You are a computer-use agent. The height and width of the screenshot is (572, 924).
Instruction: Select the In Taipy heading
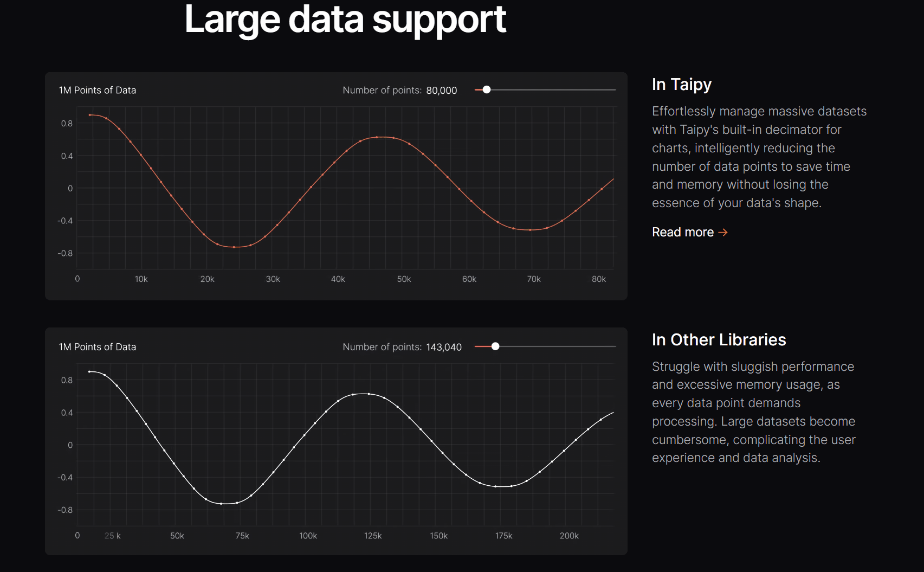[682, 85]
